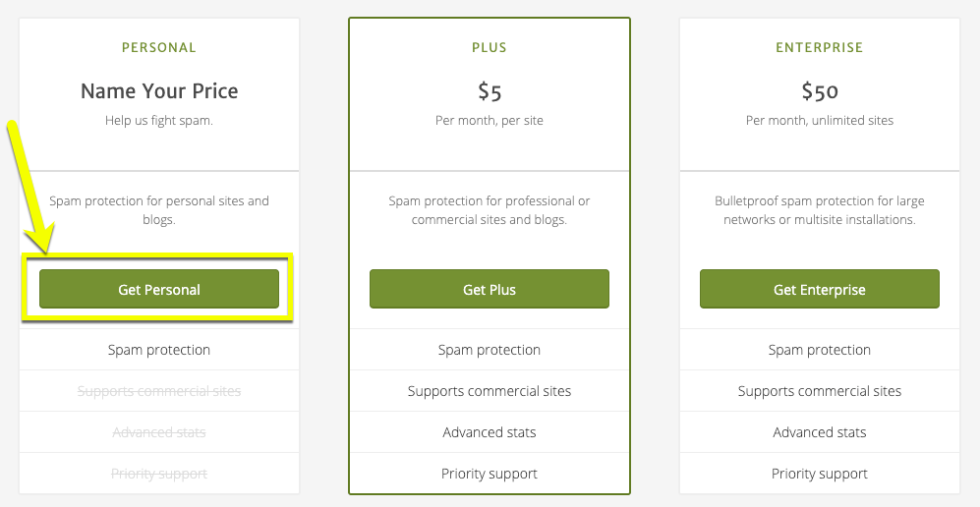Click Supports commercial sites in Plus plan
The image size is (980, 507).
[490, 391]
